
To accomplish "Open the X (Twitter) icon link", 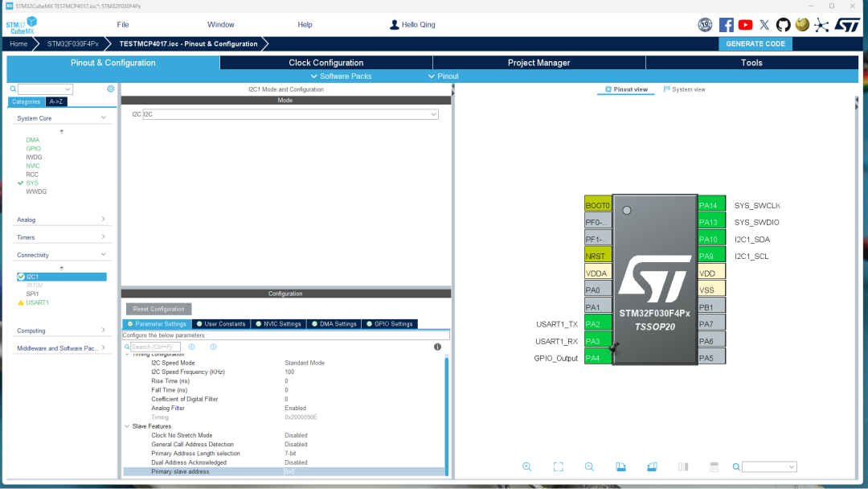I will point(764,25).
